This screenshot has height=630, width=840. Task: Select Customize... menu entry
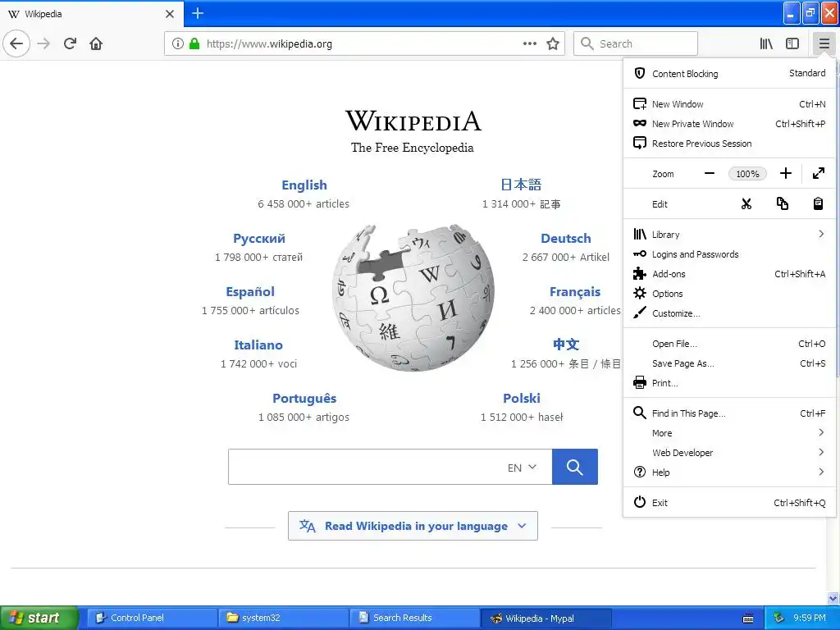coord(729,313)
